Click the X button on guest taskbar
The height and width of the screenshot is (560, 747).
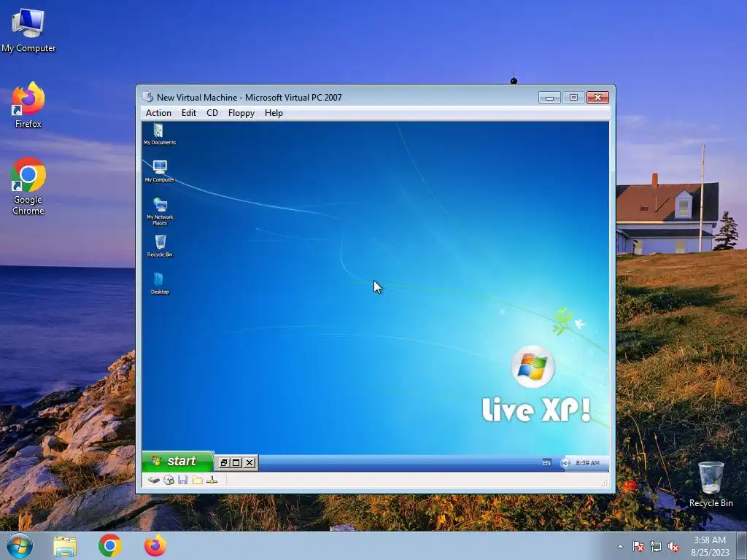point(249,462)
